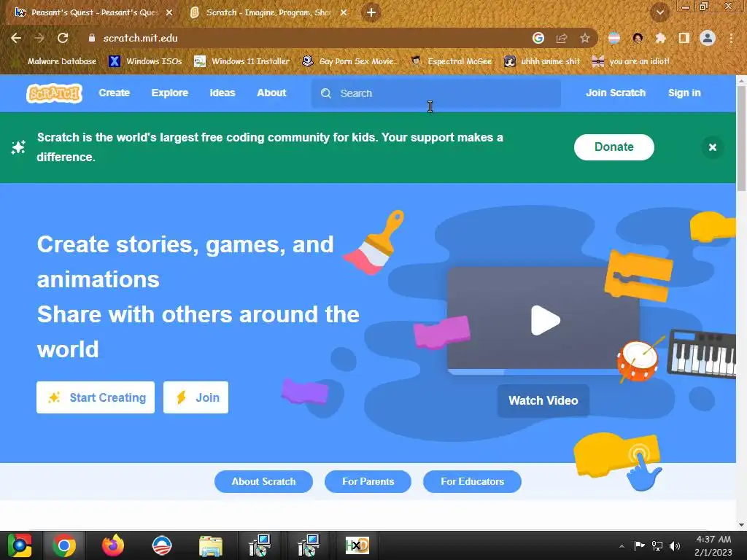Open the Chrome three-dot menu
Image resolution: width=747 pixels, height=560 pixels.
(731, 38)
